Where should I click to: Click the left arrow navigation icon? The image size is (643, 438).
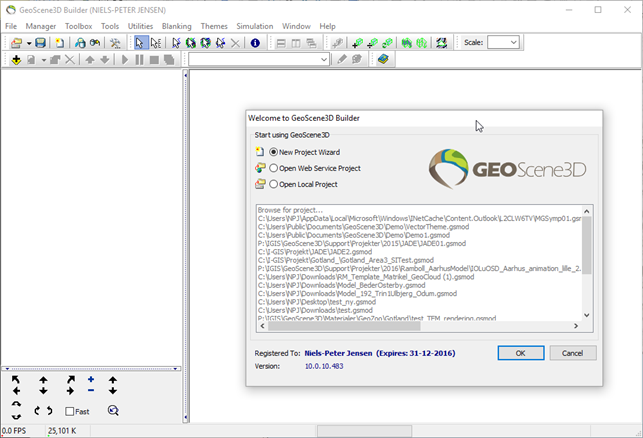[x=16, y=391]
